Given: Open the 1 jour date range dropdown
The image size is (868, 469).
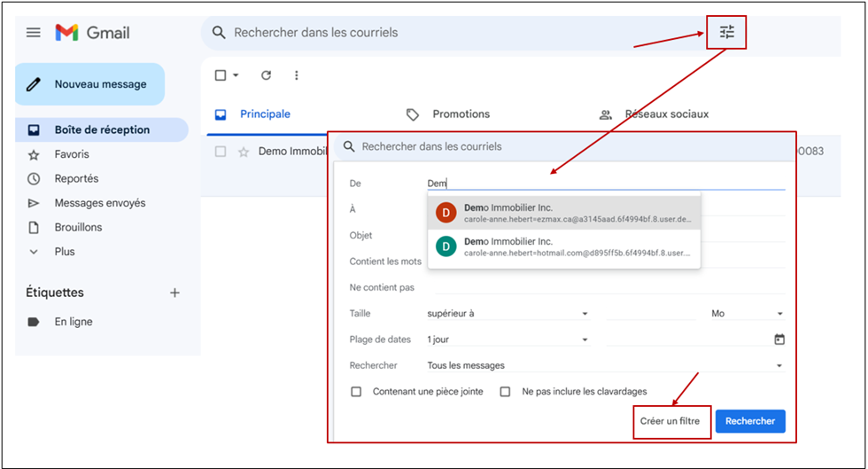Looking at the screenshot, I should (x=508, y=340).
